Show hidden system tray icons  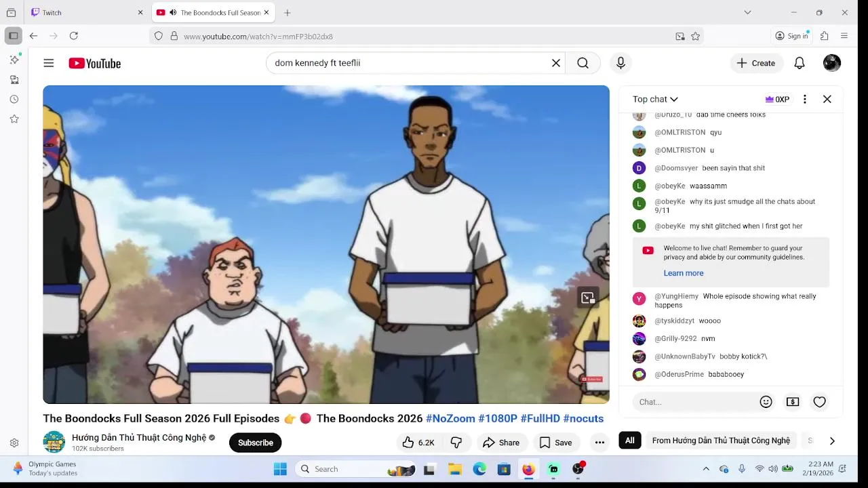click(x=706, y=469)
